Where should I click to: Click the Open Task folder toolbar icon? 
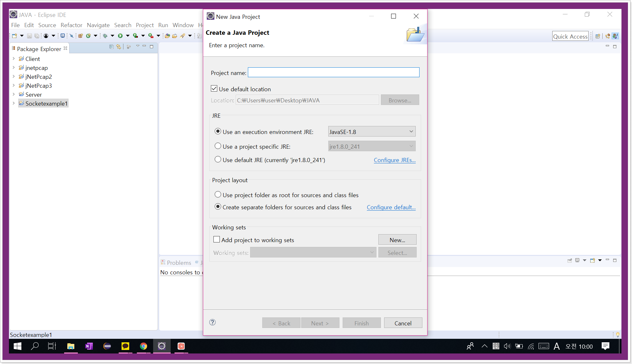175,36
